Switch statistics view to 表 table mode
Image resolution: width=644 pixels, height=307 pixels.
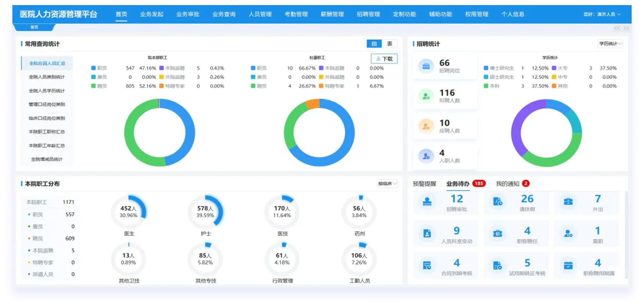click(x=390, y=44)
